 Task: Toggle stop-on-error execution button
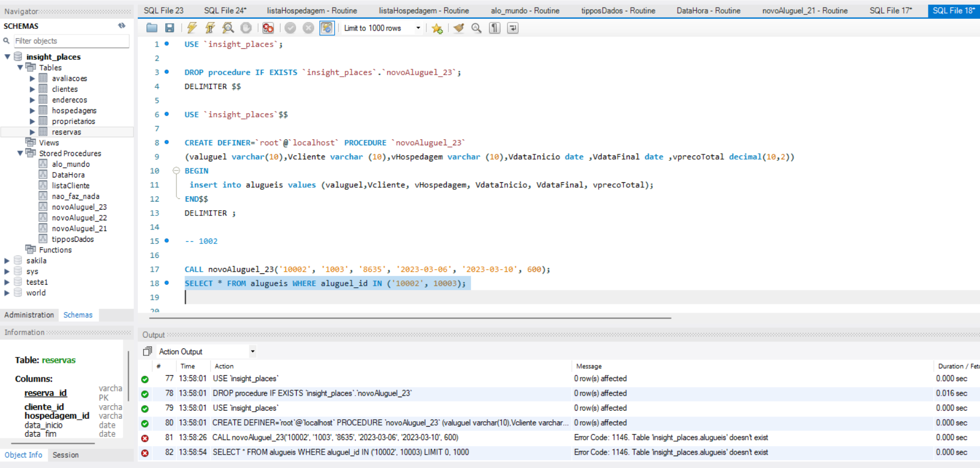[x=268, y=28]
